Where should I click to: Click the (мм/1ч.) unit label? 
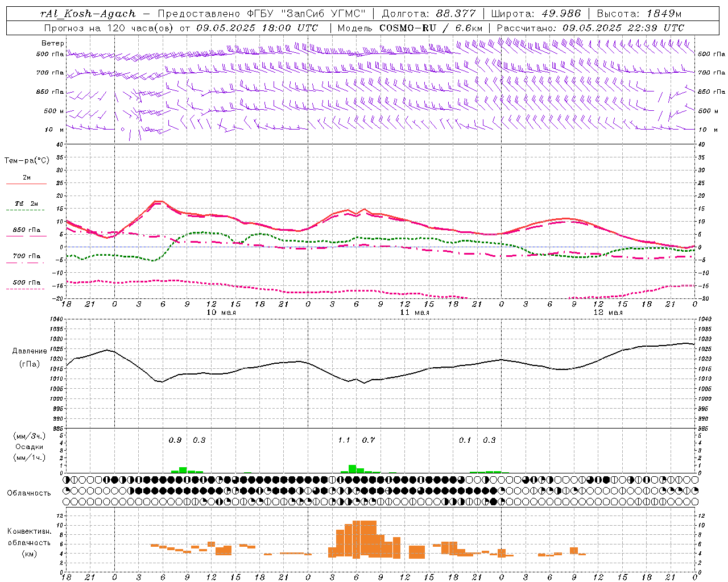[30, 458]
